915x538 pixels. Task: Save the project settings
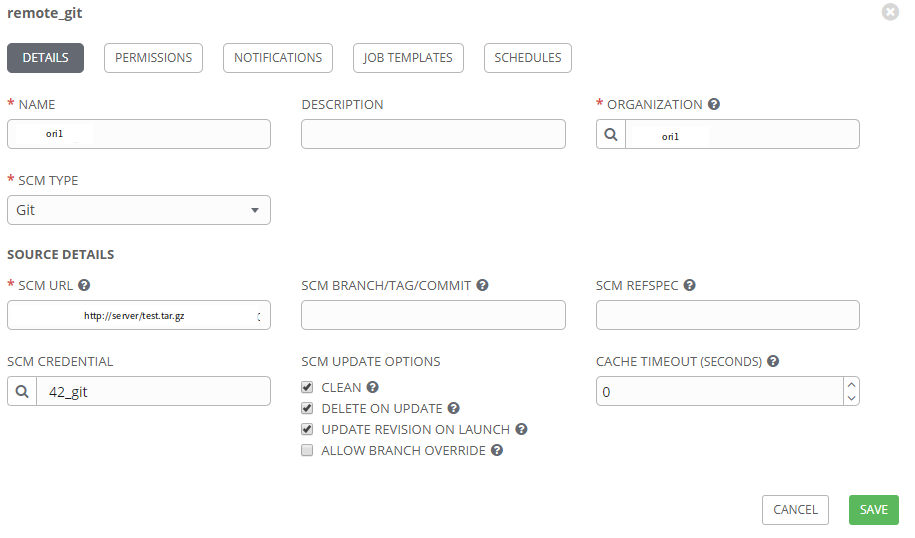point(874,510)
